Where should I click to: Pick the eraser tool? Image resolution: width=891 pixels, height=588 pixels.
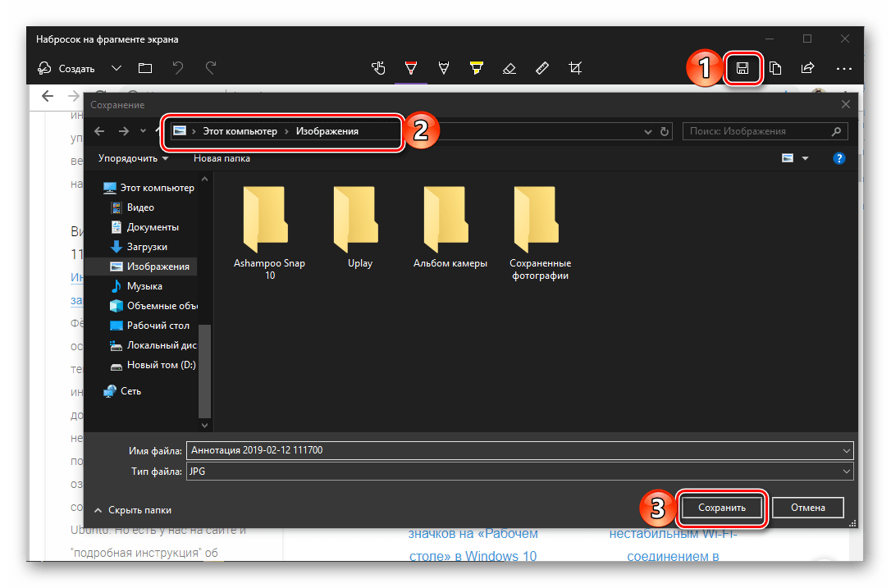509,68
